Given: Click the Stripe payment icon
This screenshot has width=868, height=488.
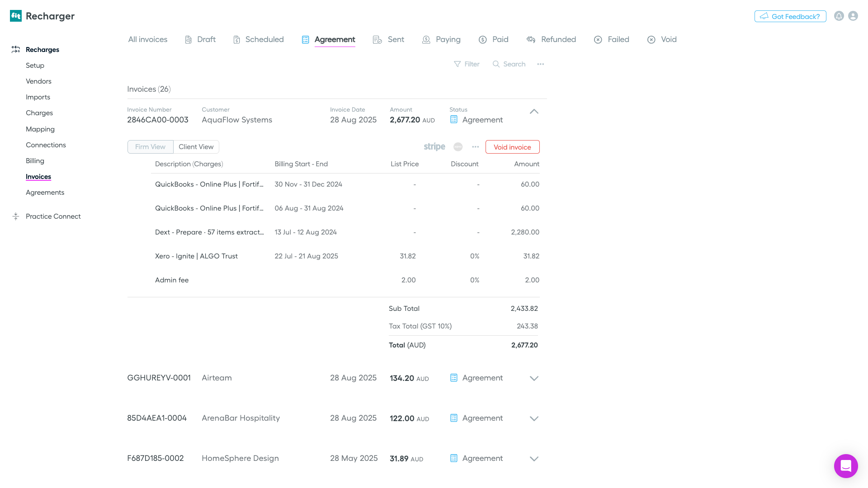Looking at the screenshot, I should click(434, 147).
